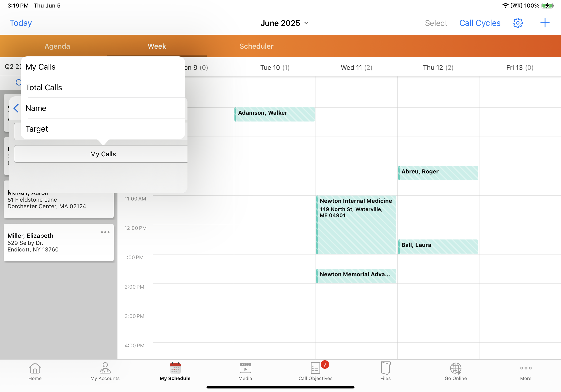561x392 pixels.
Task: Switch to the Agenda tab
Action: point(57,46)
